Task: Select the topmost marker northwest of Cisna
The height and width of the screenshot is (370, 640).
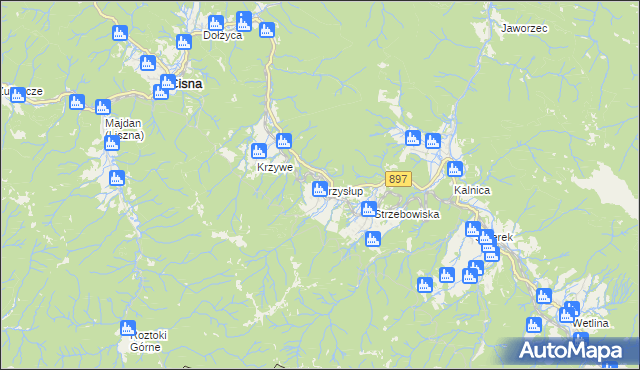Action: coord(120,33)
